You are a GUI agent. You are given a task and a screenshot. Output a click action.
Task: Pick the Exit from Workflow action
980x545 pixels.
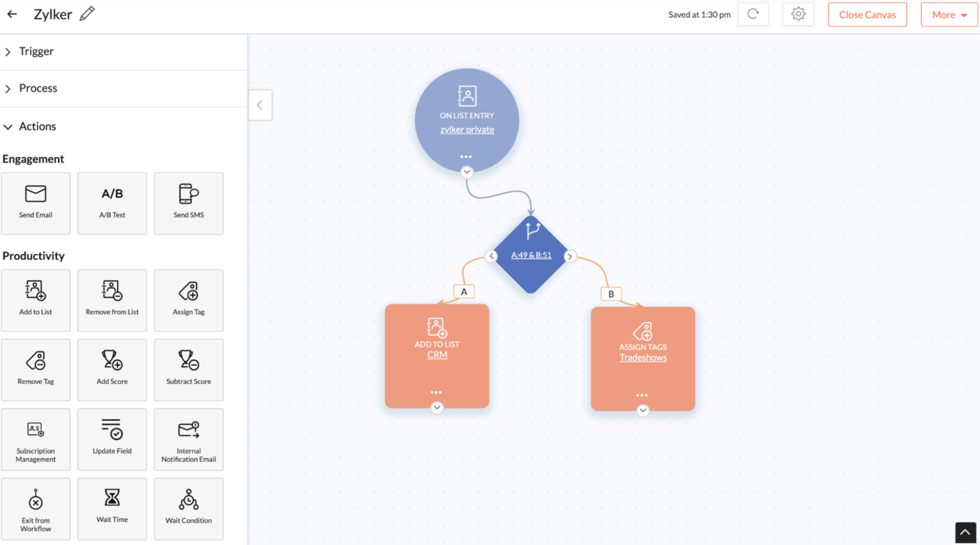click(36, 508)
